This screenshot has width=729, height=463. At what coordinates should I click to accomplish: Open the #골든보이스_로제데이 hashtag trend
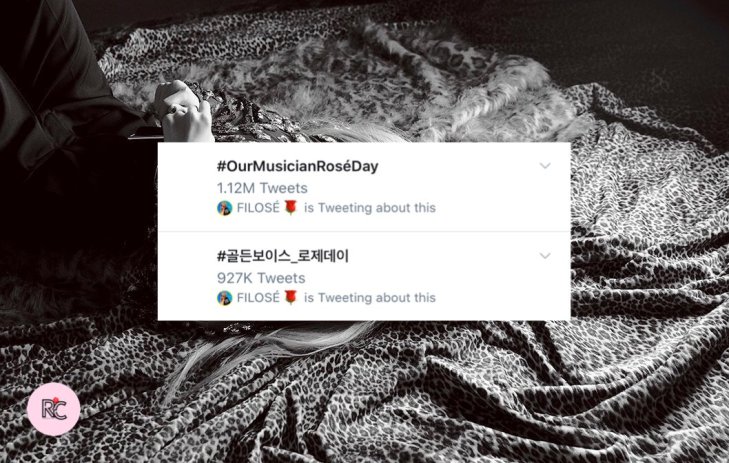click(x=283, y=256)
